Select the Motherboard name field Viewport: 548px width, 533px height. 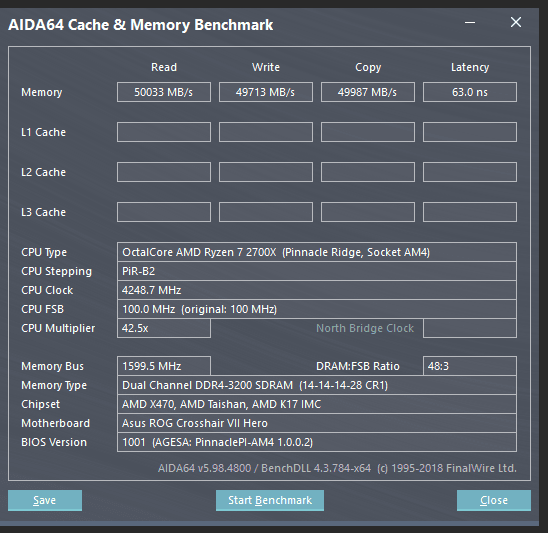coord(317,423)
